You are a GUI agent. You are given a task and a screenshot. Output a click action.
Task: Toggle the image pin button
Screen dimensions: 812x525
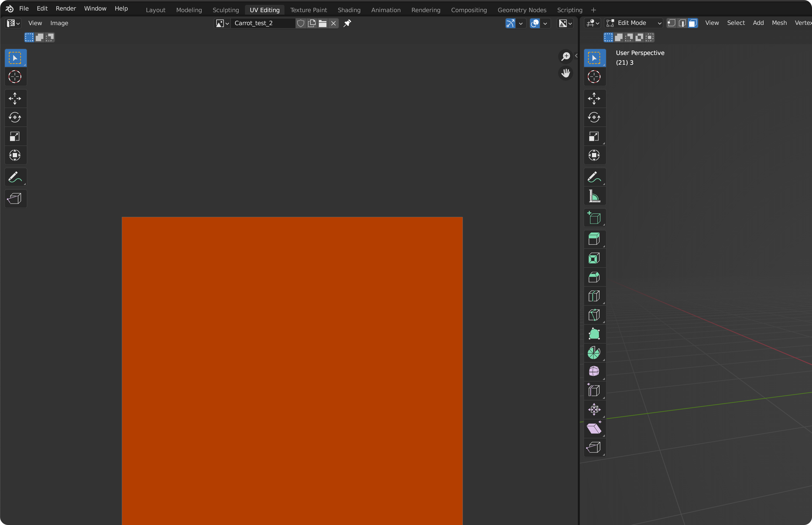pos(347,23)
